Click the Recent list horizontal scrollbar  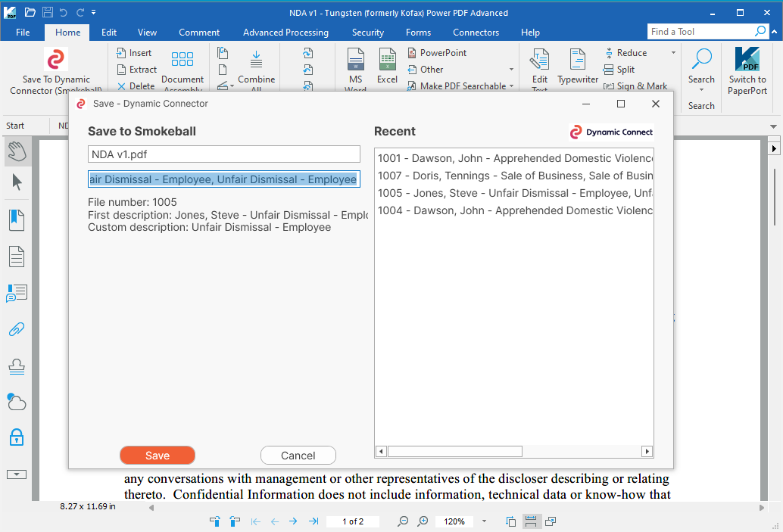click(454, 452)
